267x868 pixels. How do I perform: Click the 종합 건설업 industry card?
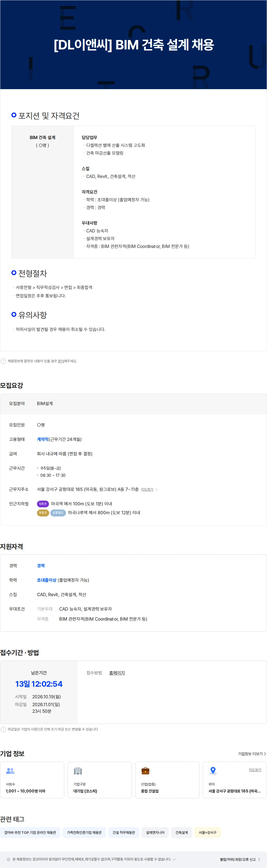click(x=167, y=780)
